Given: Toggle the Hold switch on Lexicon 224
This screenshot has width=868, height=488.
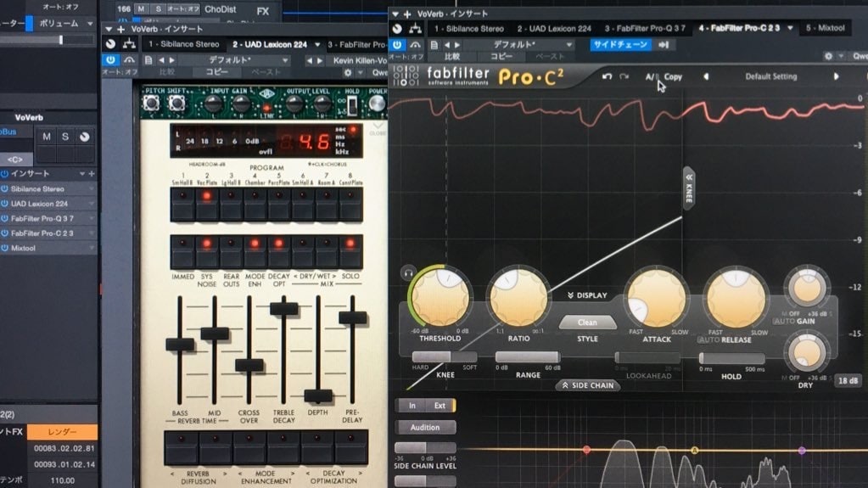Looking at the screenshot, I should 351,104.
